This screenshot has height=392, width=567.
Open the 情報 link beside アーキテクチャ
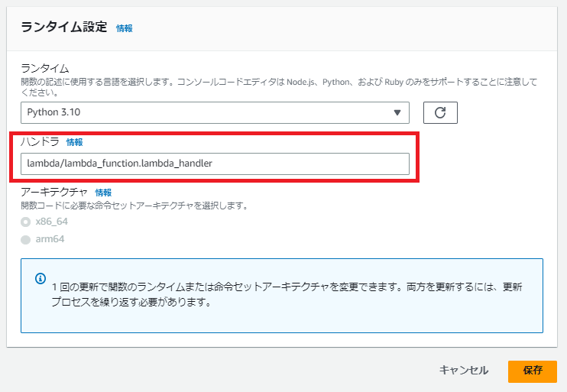click(x=103, y=193)
